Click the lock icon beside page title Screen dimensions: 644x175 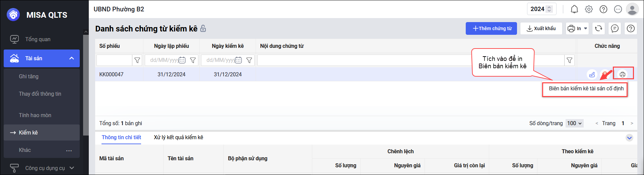pyautogui.click(x=203, y=29)
